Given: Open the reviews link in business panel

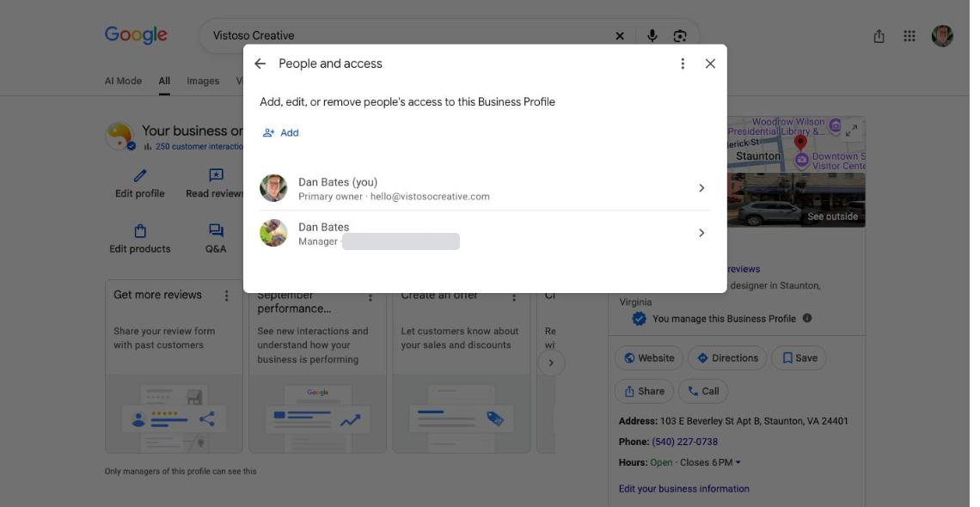Looking at the screenshot, I should point(744,269).
